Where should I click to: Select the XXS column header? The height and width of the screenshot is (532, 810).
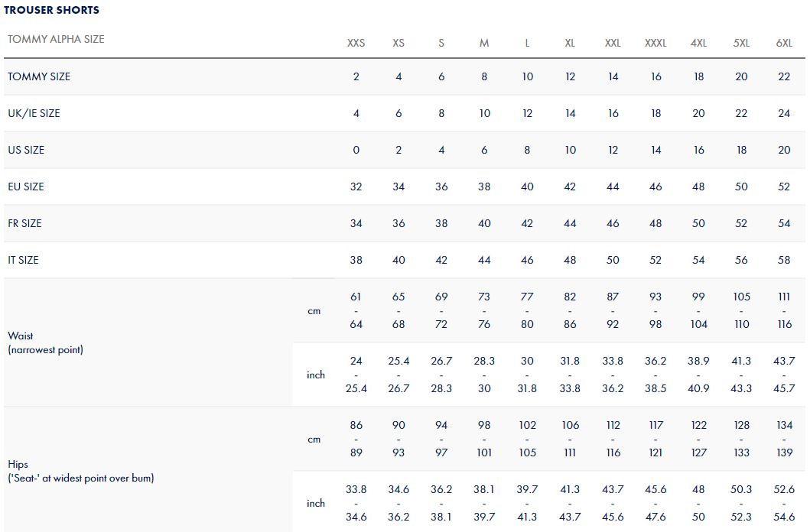tap(356, 43)
